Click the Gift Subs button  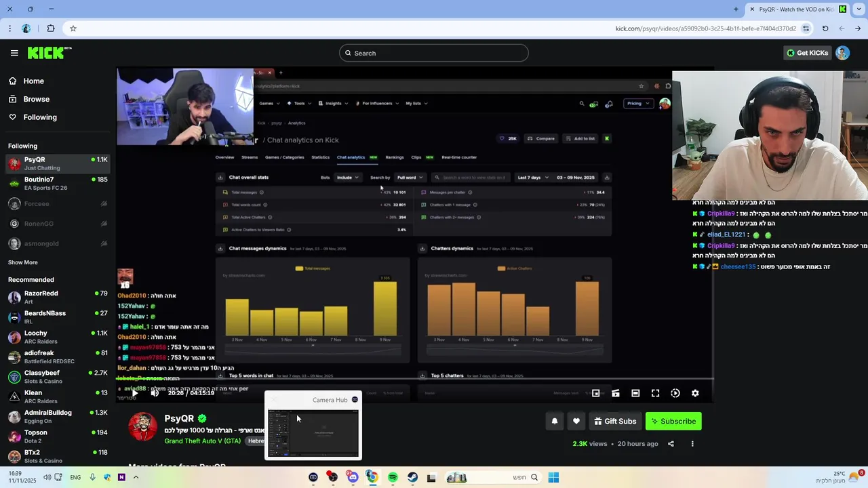coord(615,421)
